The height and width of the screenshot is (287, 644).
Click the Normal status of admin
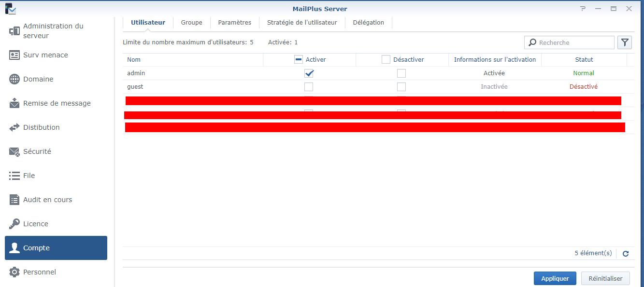coord(584,73)
